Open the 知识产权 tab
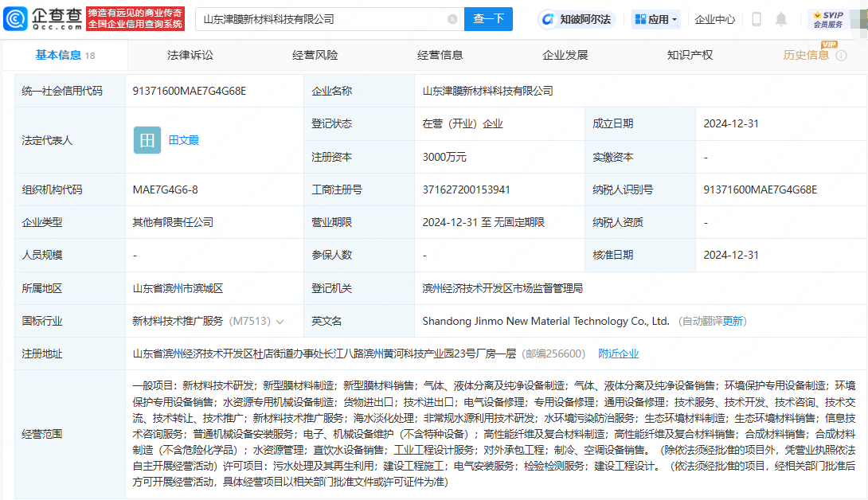 [690, 55]
